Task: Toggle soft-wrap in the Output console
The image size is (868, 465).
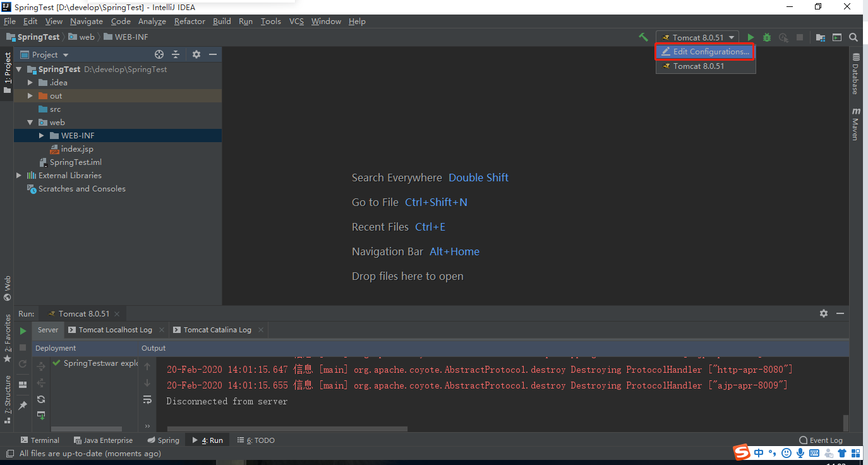Action: click(147, 399)
